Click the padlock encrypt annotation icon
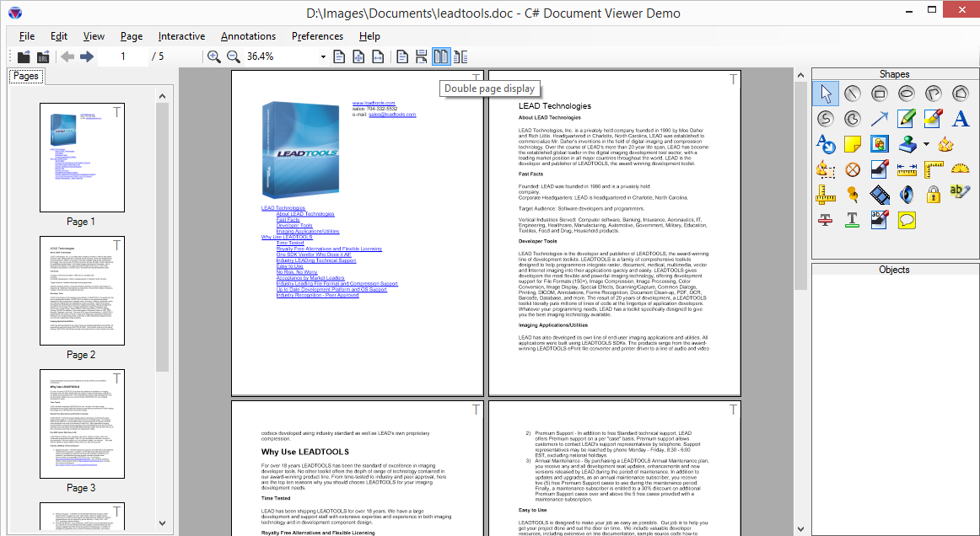 pyautogui.click(x=934, y=195)
